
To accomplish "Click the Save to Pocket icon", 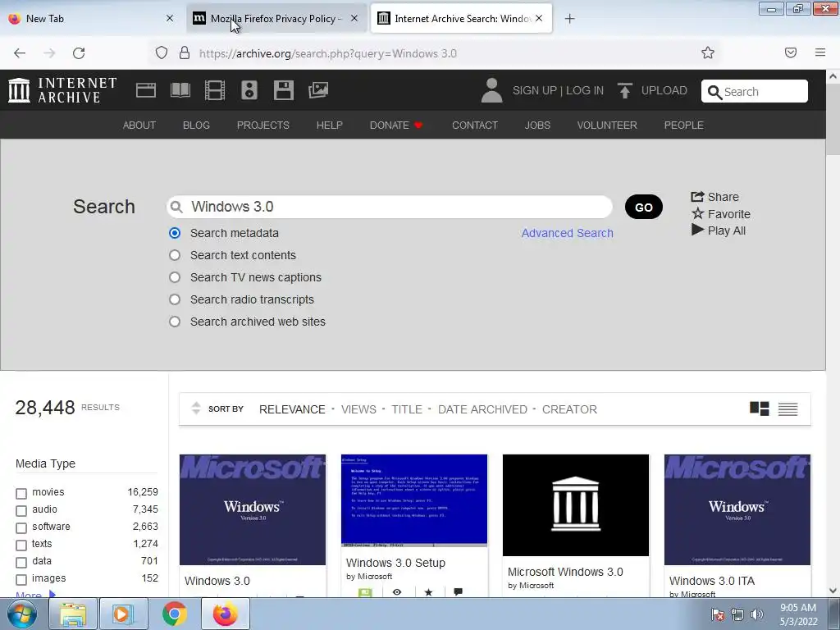I will point(791,52).
